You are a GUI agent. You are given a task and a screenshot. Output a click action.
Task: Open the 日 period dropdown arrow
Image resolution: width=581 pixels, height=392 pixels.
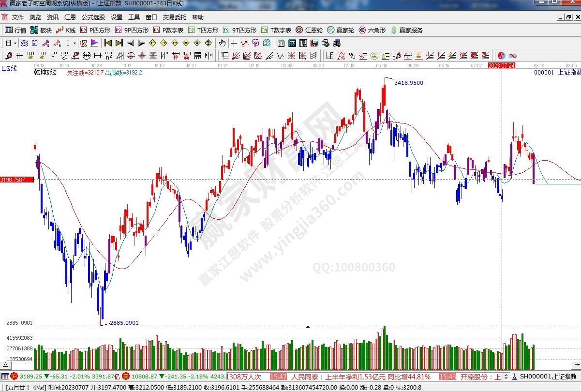(15, 43)
